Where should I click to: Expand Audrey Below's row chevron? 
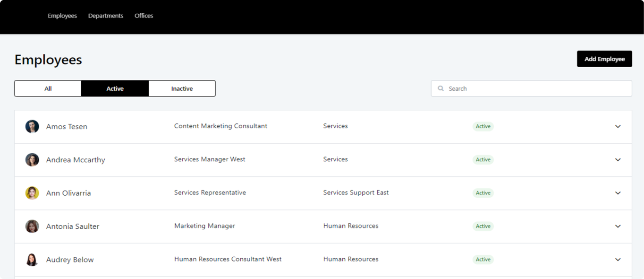pyautogui.click(x=618, y=260)
